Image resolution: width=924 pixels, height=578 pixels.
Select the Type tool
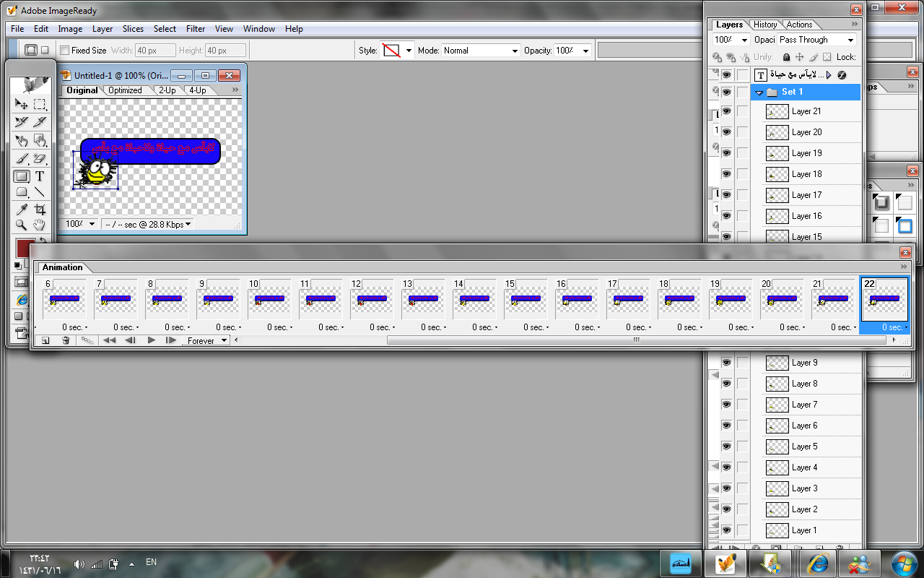pos(40,176)
